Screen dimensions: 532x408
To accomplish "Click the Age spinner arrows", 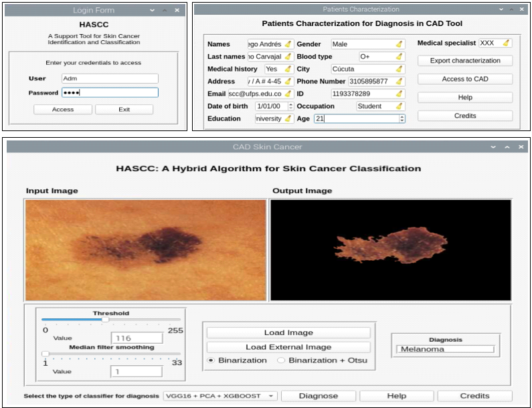I will click(x=402, y=118).
